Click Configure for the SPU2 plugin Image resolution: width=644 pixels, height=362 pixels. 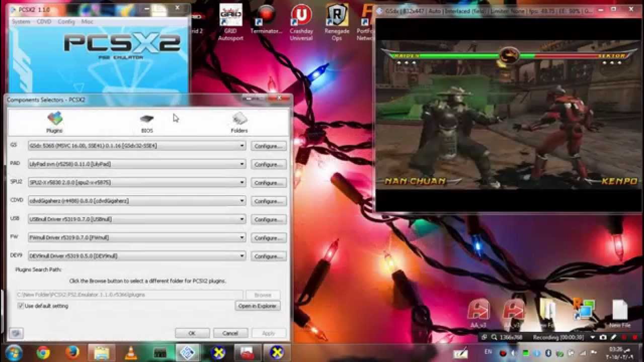pos(268,183)
